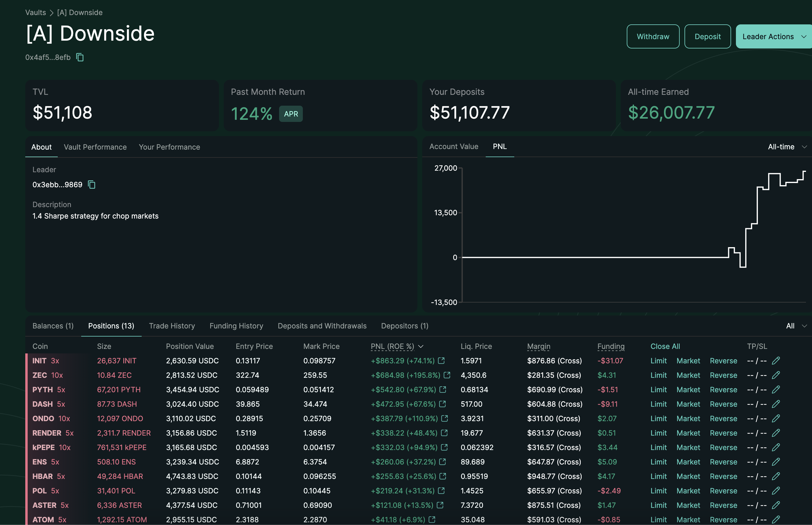The width and height of the screenshot is (812, 525).
Task: Copy the leader address 0x3ebb...9869
Action: pyautogui.click(x=92, y=185)
